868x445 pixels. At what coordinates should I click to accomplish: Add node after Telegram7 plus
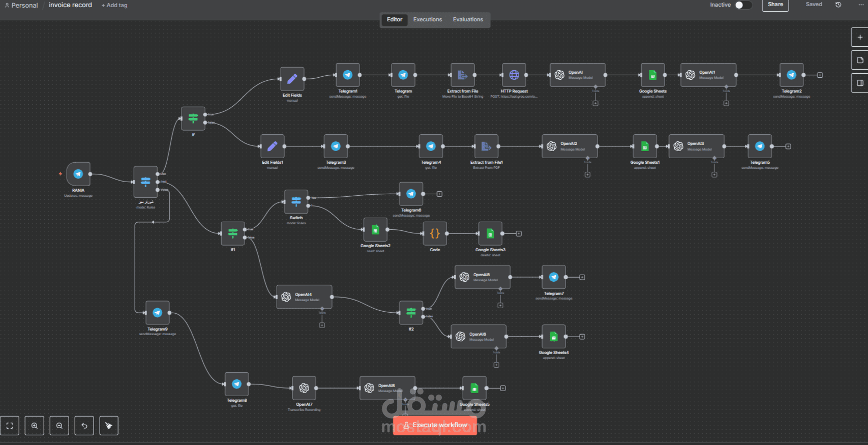[582, 277]
